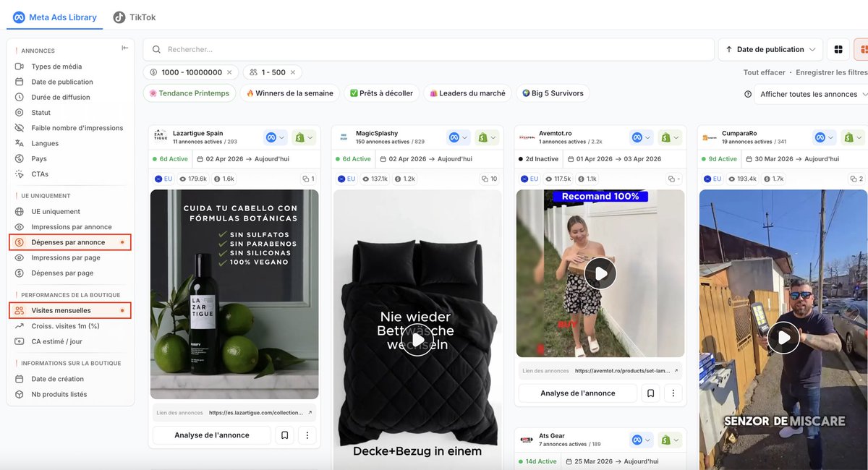This screenshot has width=868, height=470.
Task: Open the Date de publication sort dropdown
Action: coord(770,49)
